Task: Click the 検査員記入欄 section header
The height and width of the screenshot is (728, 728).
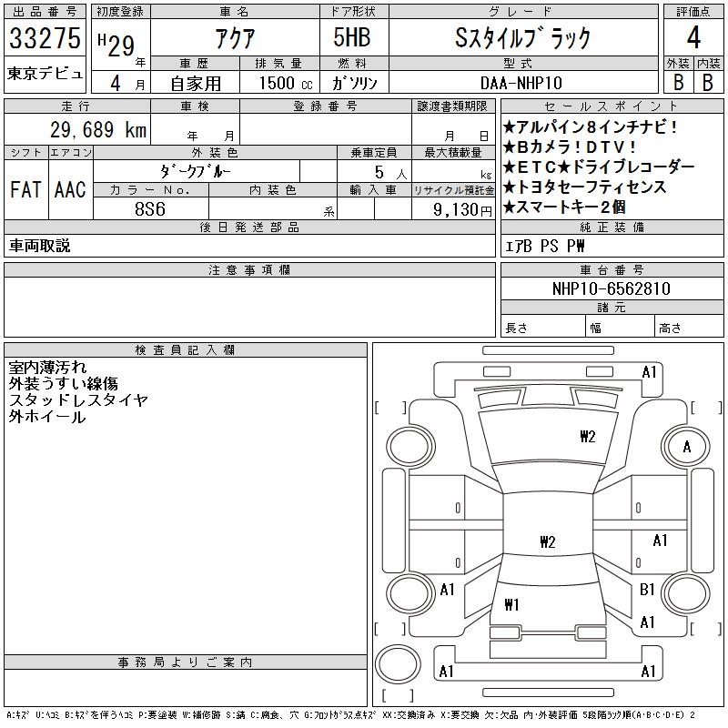Action: [186, 350]
